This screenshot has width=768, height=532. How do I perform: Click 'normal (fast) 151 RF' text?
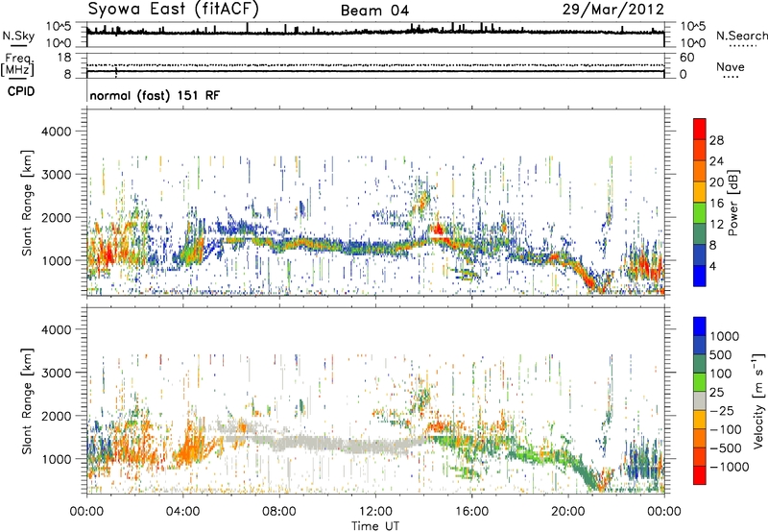(155, 95)
